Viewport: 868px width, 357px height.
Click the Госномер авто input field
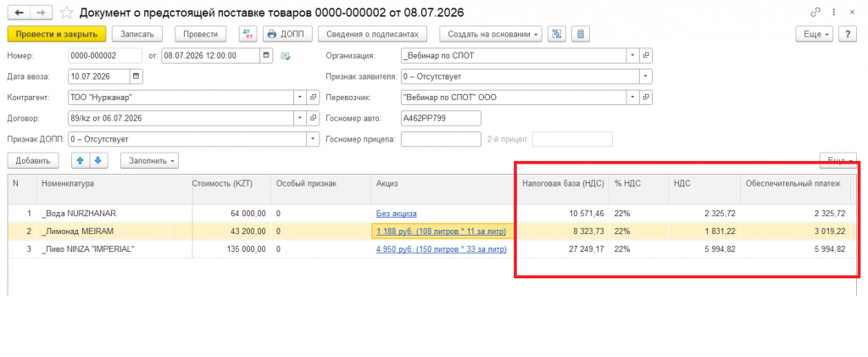point(441,118)
